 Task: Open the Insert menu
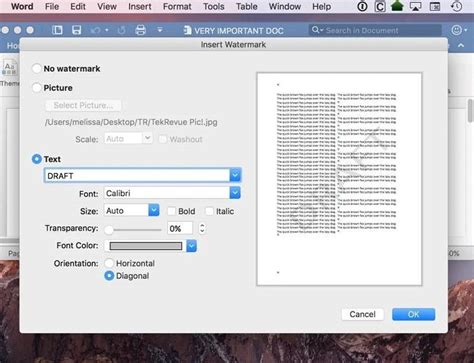pyautogui.click(x=140, y=6)
